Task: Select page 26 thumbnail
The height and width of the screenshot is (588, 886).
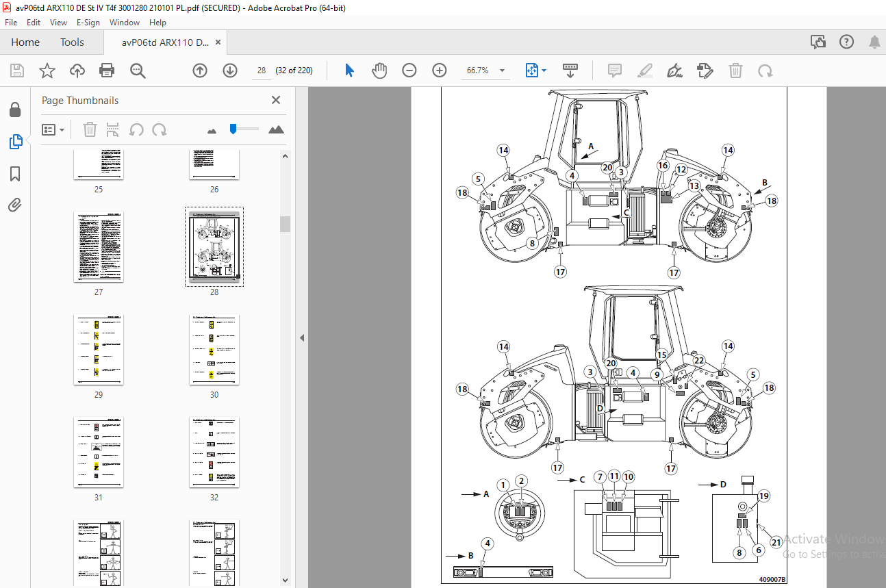Action: pyautogui.click(x=214, y=166)
